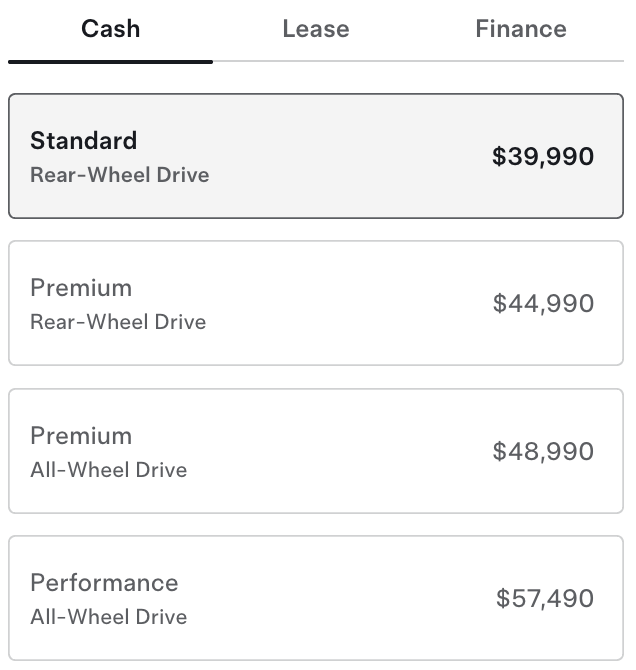Click the $39,990 price
This screenshot has width=636, height=670.
click(x=543, y=157)
